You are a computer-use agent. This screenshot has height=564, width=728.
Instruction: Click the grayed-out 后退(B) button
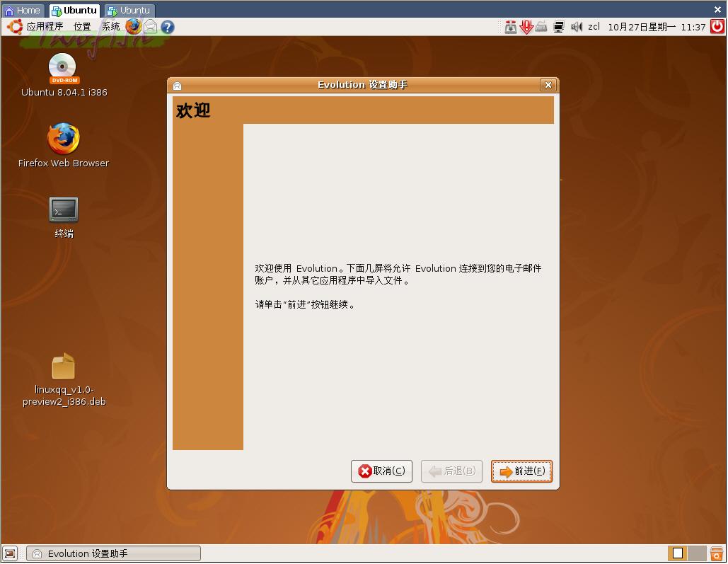(452, 471)
